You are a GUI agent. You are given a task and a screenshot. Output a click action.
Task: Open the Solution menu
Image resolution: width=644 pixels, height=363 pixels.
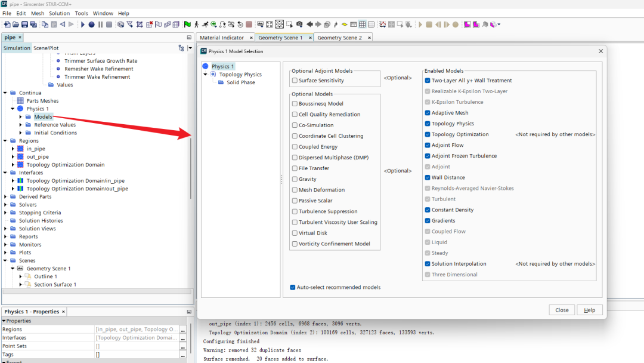click(x=59, y=13)
